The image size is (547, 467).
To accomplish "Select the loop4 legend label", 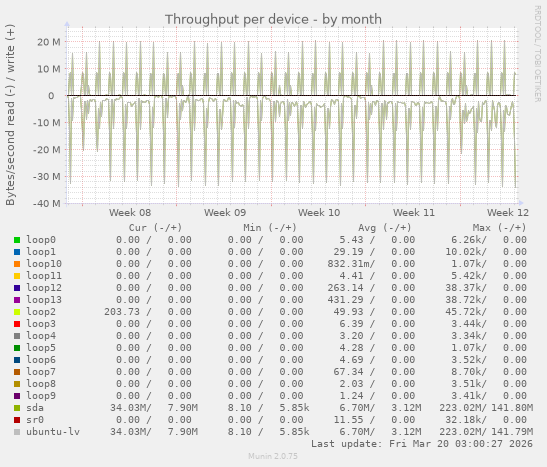I will point(41,336).
